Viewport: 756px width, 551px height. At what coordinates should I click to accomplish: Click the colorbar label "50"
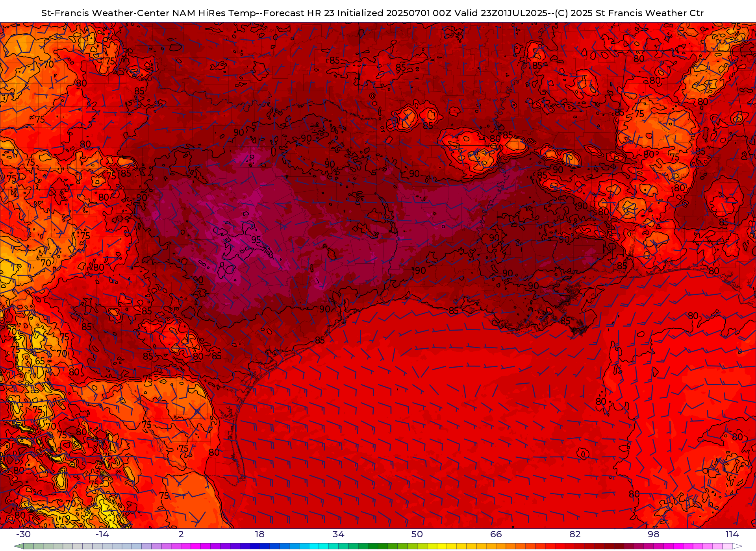[x=417, y=534]
